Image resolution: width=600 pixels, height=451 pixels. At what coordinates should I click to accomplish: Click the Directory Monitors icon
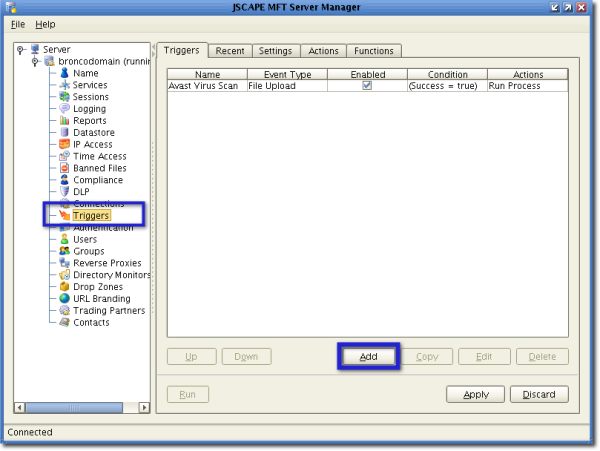point(64,275)
